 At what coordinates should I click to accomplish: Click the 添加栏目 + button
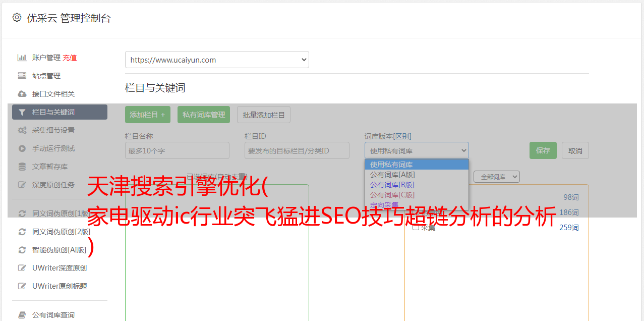pyautogui.click(x=148, y=115)
